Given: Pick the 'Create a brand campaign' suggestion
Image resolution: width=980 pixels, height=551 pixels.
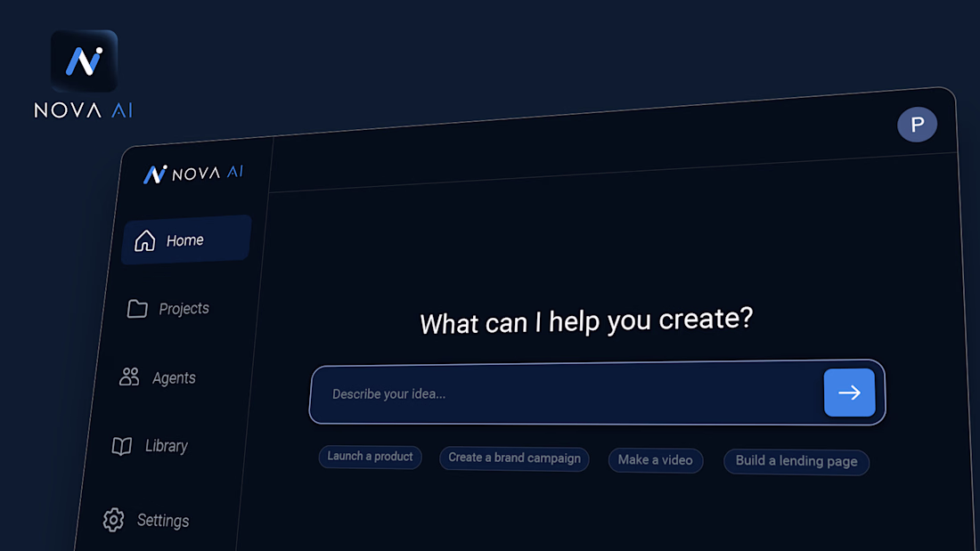Looking at the screenshot, I should coord(514,458).
